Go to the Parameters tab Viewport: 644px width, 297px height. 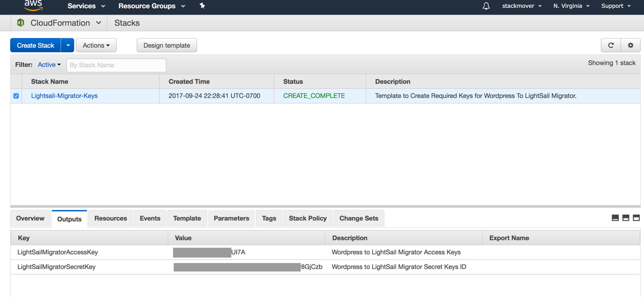[x=231, y=218]
